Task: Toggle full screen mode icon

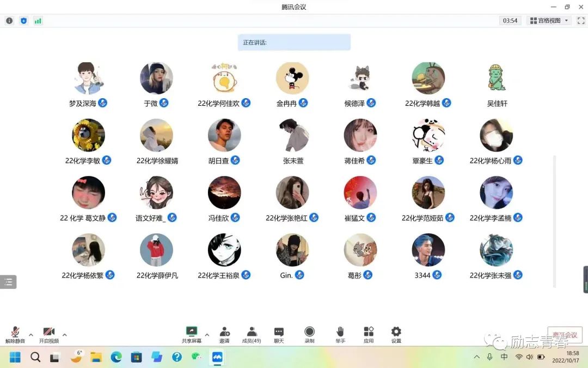Action: click(x=580, y=21)
